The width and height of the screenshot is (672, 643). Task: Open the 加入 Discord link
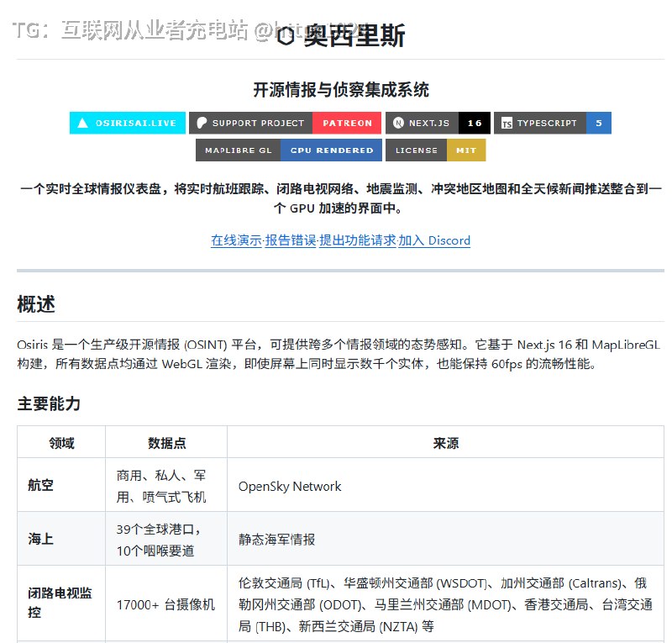click(434, 240)
